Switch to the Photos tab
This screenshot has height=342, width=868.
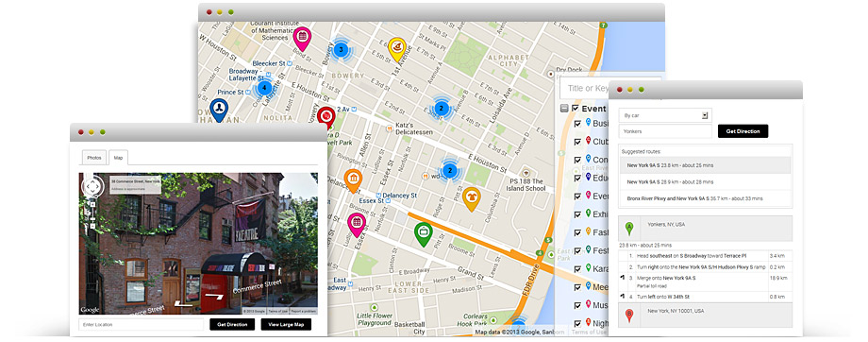point(94,158)
